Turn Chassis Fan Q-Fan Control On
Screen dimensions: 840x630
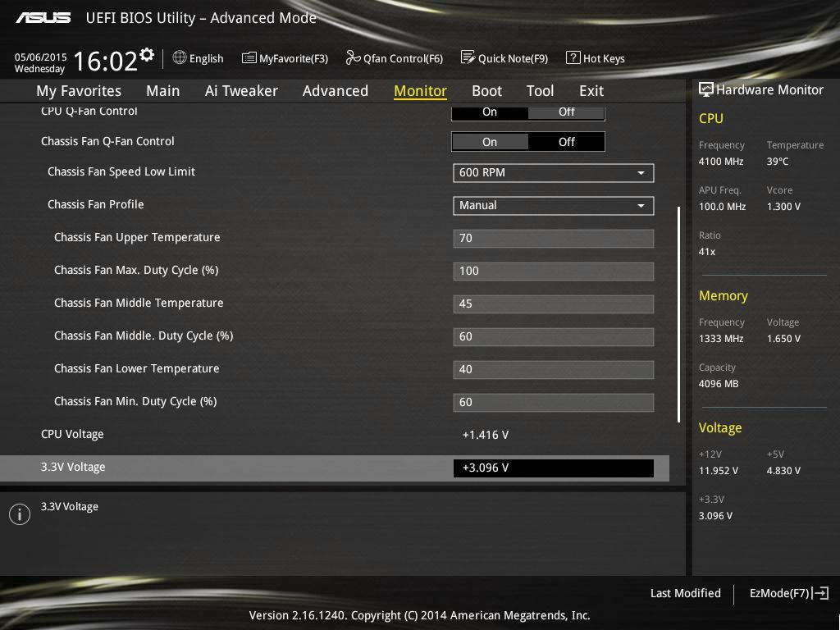490,142
